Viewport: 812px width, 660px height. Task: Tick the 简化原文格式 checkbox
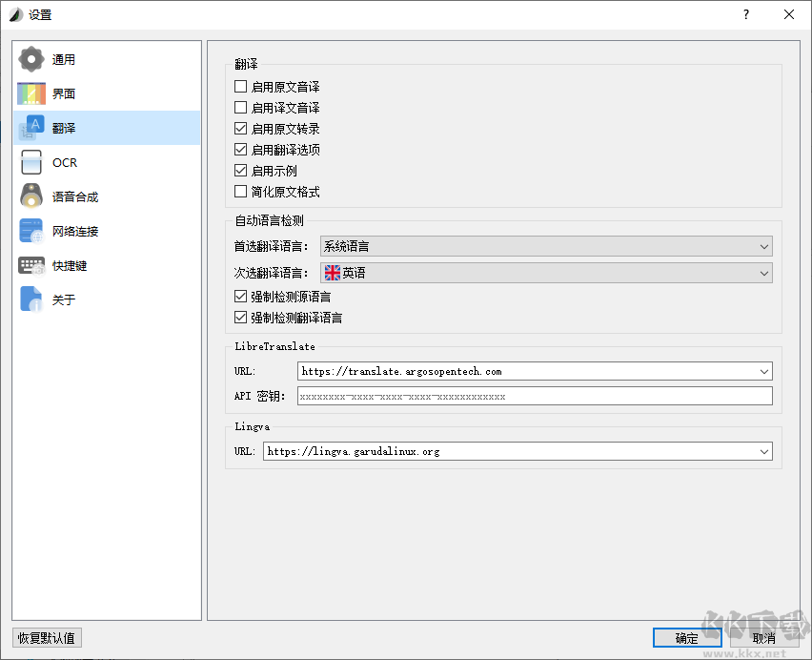(240, 192)
